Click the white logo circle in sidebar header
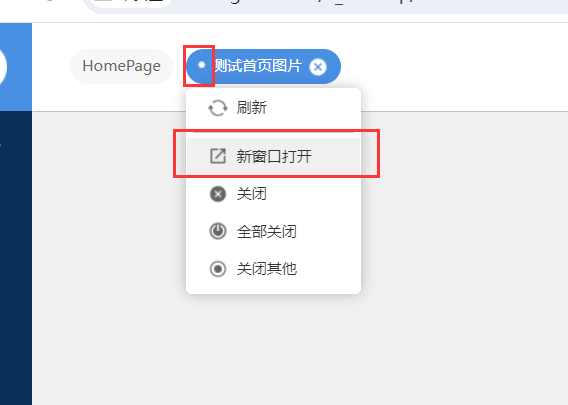 tap(3, 67)
